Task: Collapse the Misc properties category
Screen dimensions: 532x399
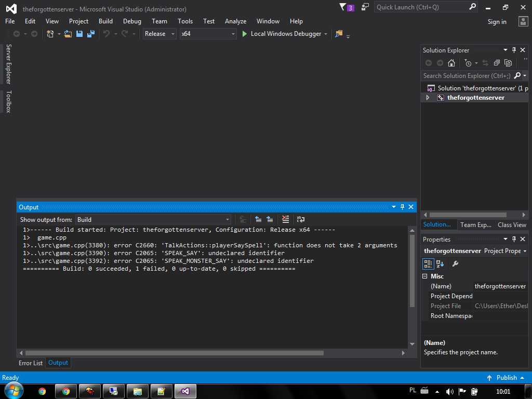Action: [425, 276]
